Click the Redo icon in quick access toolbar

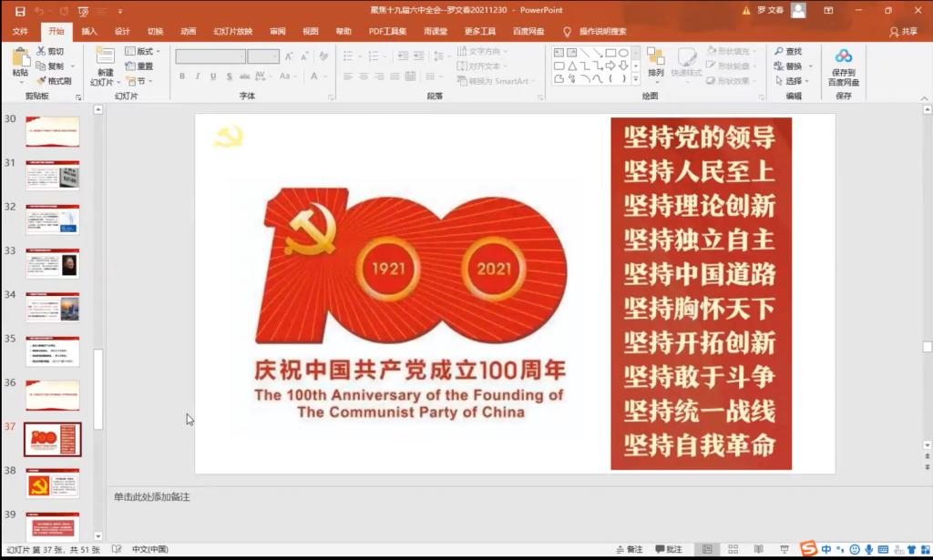pos(64,11)
